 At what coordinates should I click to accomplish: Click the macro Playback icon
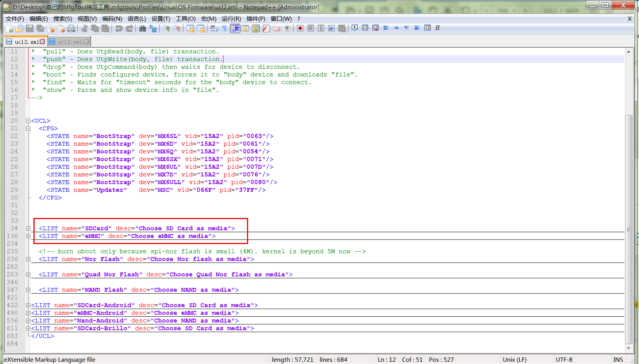coord(321,28)
